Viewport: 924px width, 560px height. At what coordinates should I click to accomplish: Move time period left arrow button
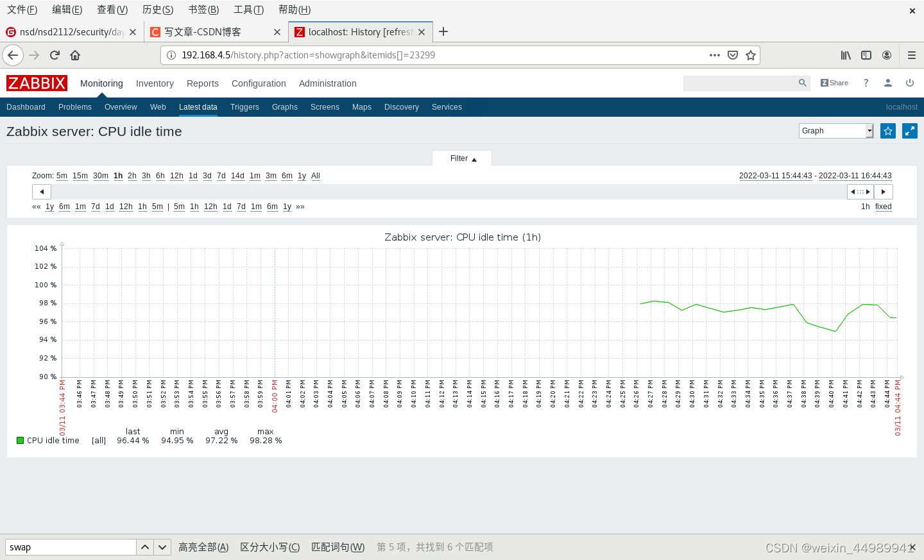[42, 192]
